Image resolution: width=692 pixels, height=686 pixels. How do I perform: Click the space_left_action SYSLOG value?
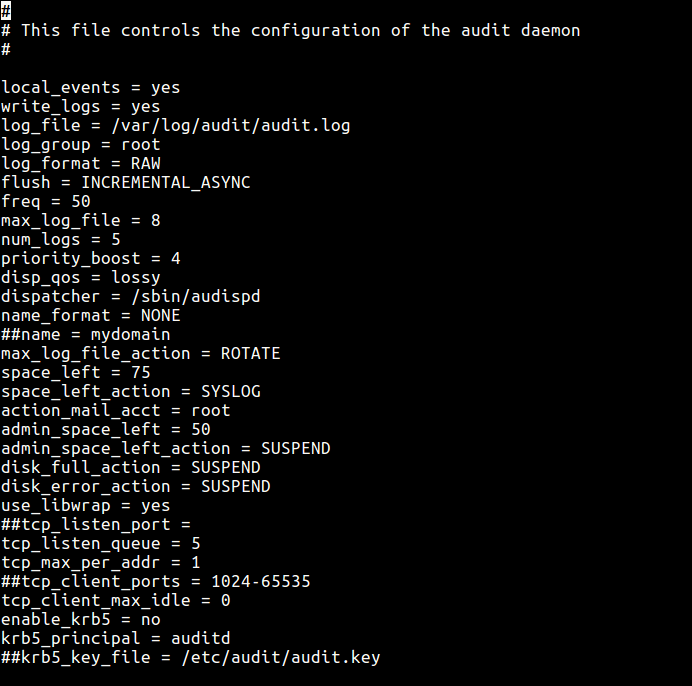point(230,391)
